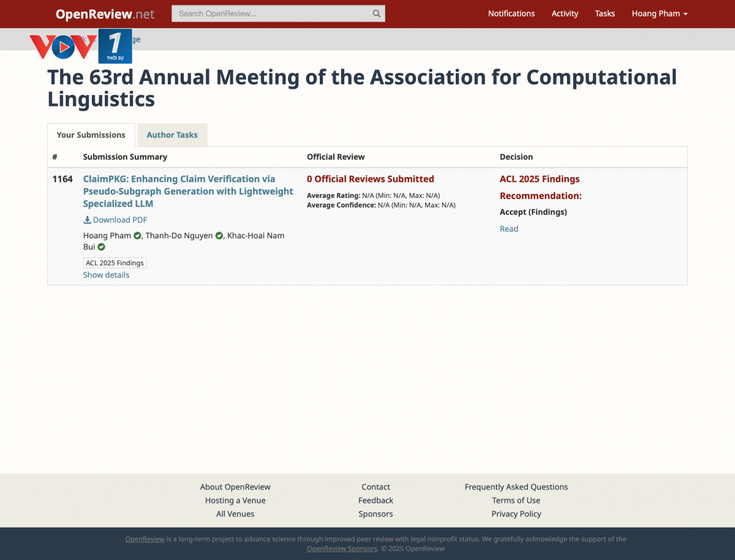The image size is (735, 560).
Task: Switch to the Author Tasks tab
Action: pos(172,135)
